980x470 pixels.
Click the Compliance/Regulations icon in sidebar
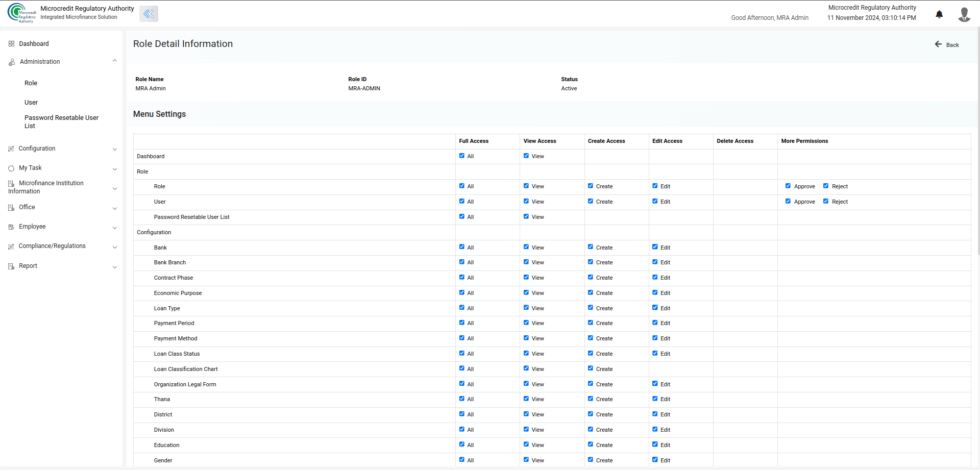pyautogui.click(x=11, y=246)
